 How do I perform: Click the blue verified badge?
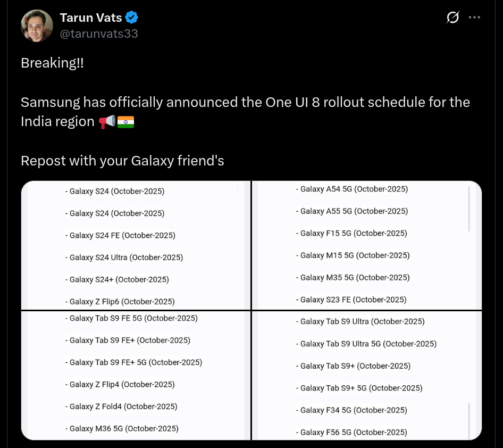click(132, 18)
